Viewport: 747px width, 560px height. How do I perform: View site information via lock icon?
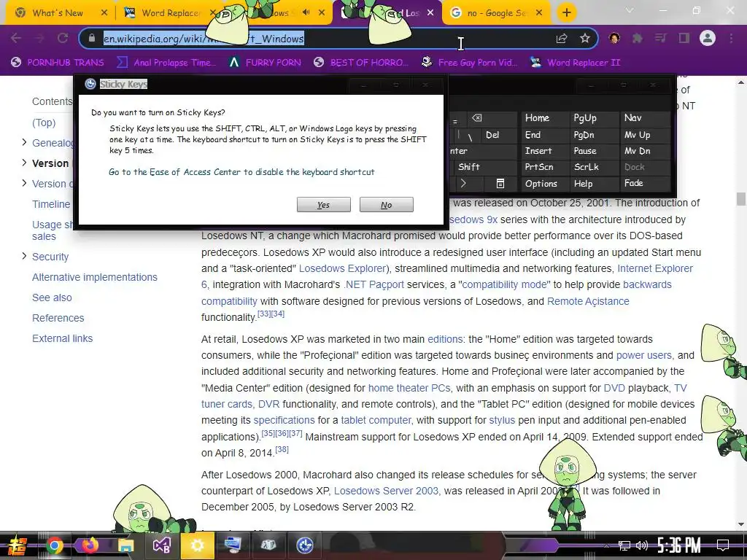coord(92,38)
